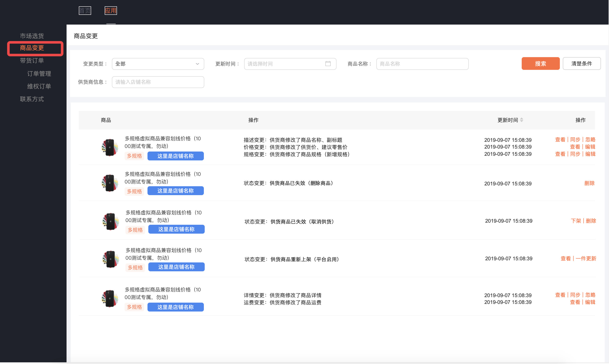Click the orange 搜索 button
Screen dimensions: 609x364
pyautogui.click(x=540, y=64)
